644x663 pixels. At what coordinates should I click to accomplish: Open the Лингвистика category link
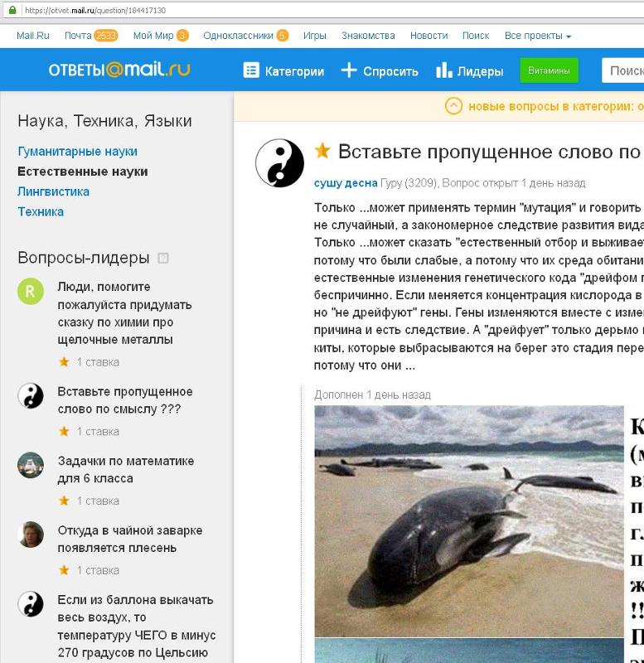tap(53, 191)
